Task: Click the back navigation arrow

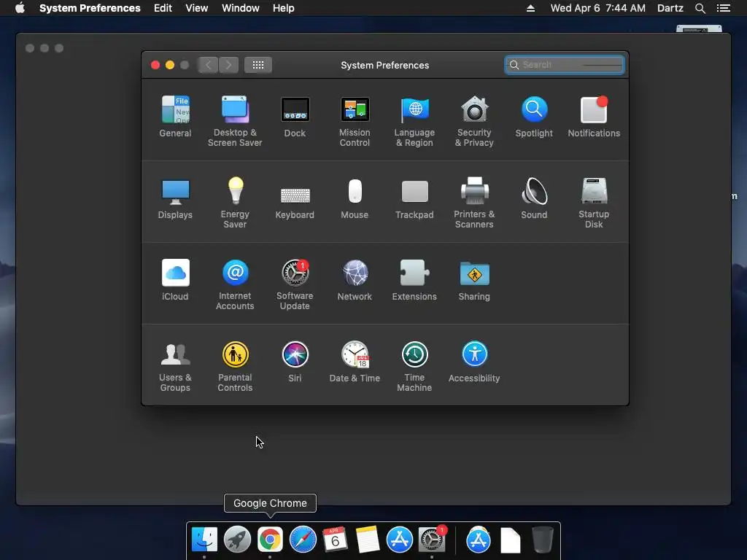Action: (x=208, y=65)
